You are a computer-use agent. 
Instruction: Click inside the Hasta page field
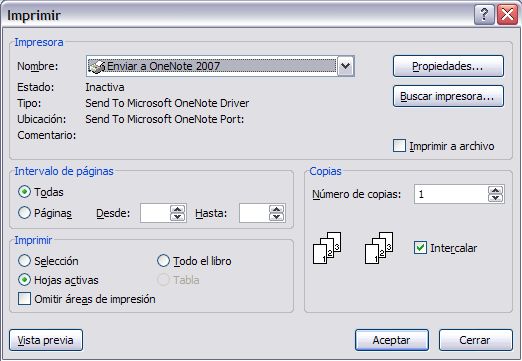click(254, 213)
